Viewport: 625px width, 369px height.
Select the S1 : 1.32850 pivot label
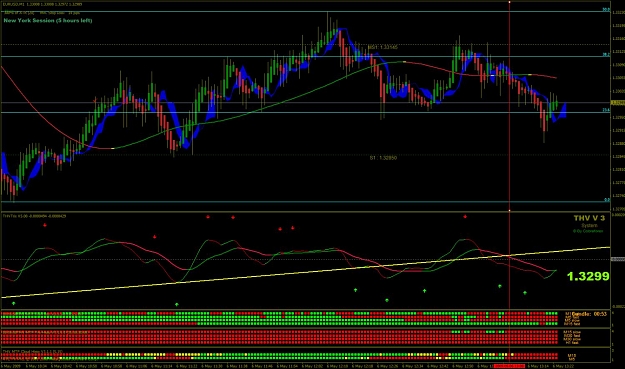[x=383, y=158]
